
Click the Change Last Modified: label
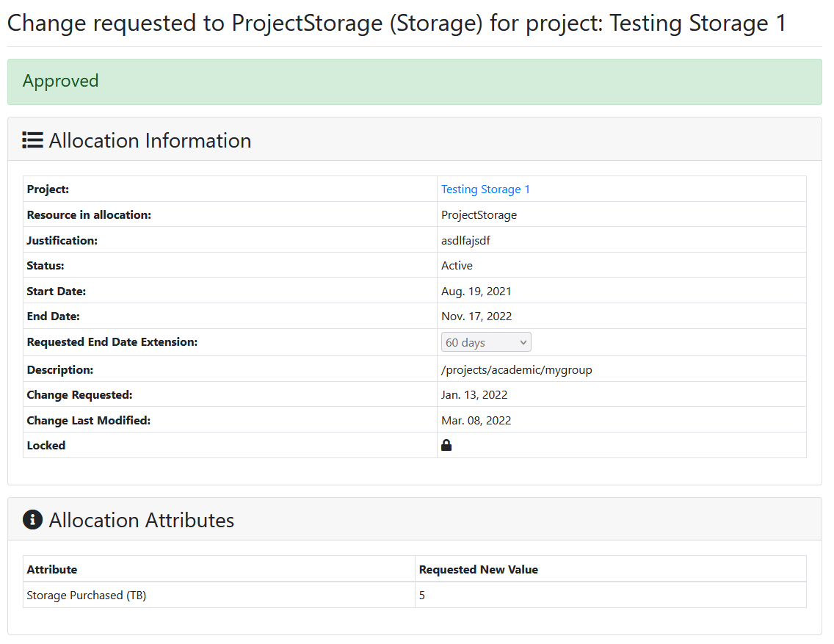point(89,421)
